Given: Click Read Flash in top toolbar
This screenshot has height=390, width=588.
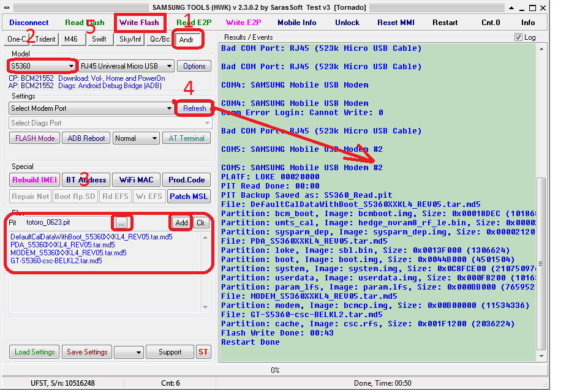Looking at the screenshot, I should [x=85, y=23].
